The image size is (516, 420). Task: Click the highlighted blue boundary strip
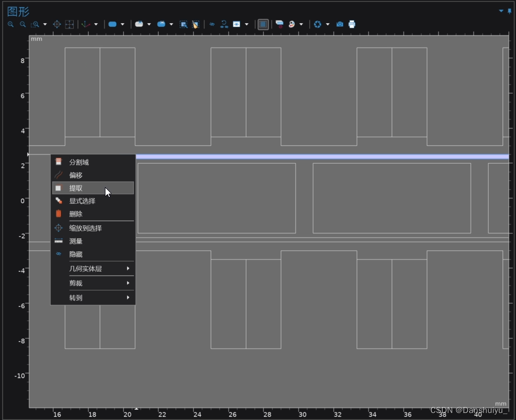tap(322, 156)
